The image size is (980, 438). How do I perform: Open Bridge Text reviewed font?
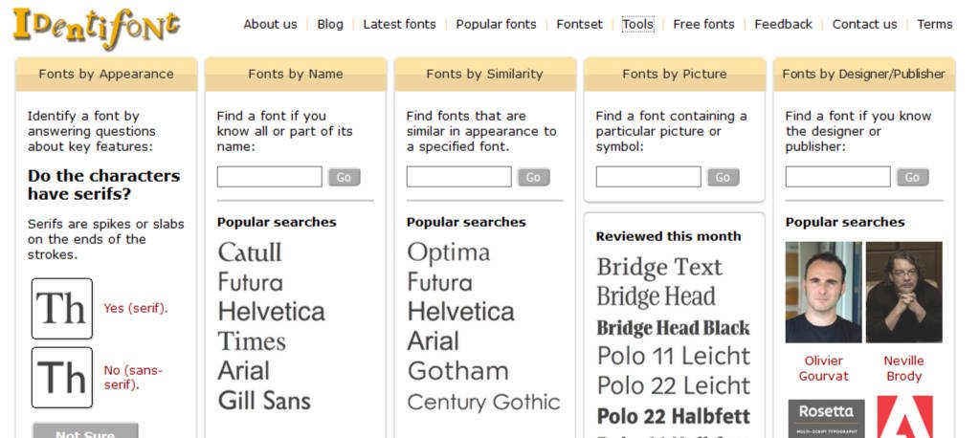[x=659, y=267]
